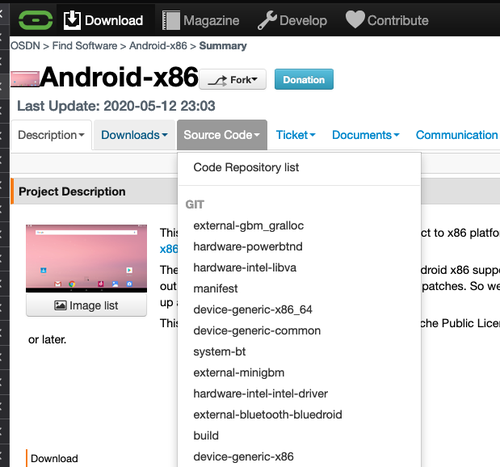The height and width of the screenshot is (467, 500).
Task: Click the Android-x86 project logo thumbnail icon
Action: [x=25, y=79]
